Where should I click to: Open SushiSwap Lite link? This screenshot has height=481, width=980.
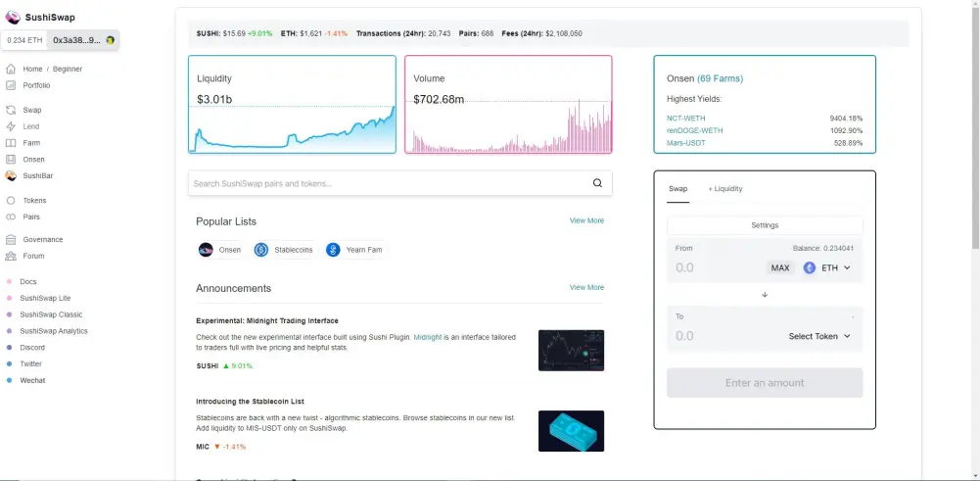[45, 299]
